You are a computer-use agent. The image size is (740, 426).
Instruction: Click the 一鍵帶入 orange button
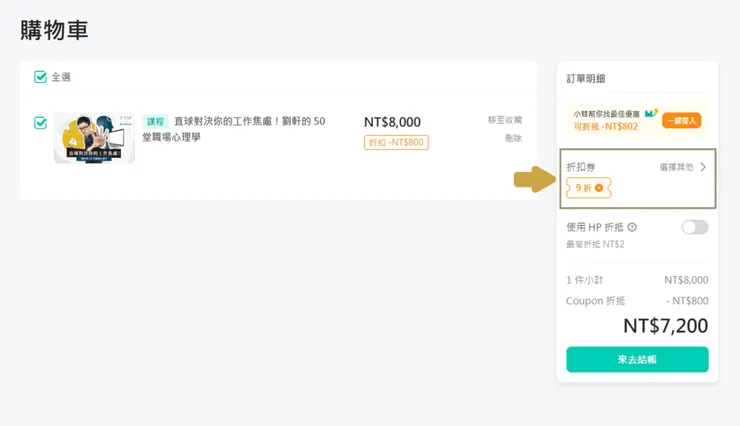[681, 120]
